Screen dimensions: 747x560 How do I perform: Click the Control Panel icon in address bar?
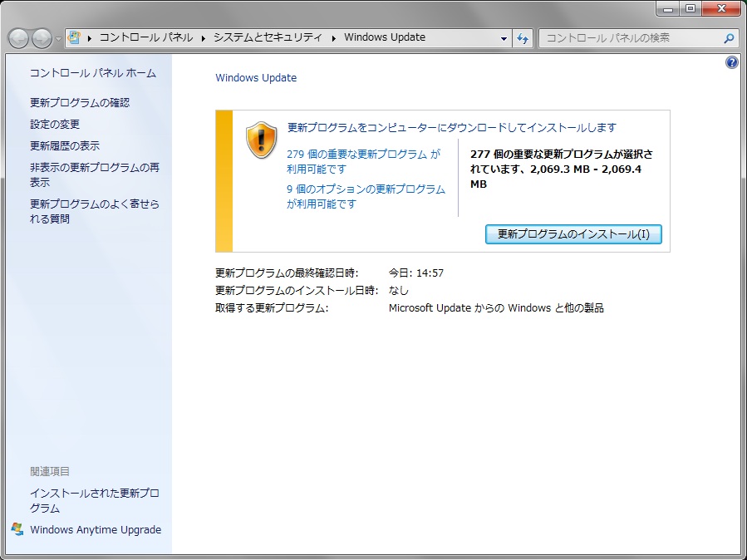tap(74, 37)
